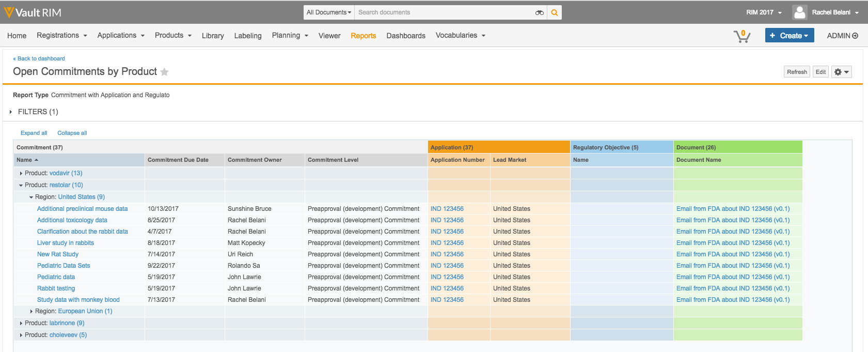Collapse the Region United States group

point(31,197)
